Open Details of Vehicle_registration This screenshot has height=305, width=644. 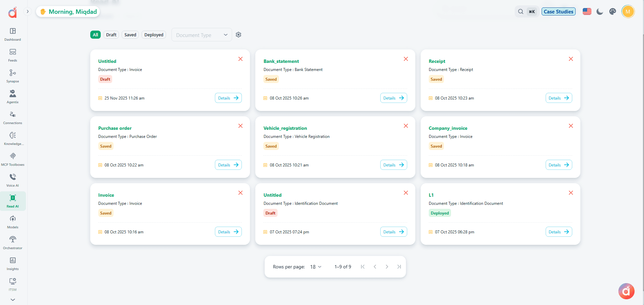point(393,165)
